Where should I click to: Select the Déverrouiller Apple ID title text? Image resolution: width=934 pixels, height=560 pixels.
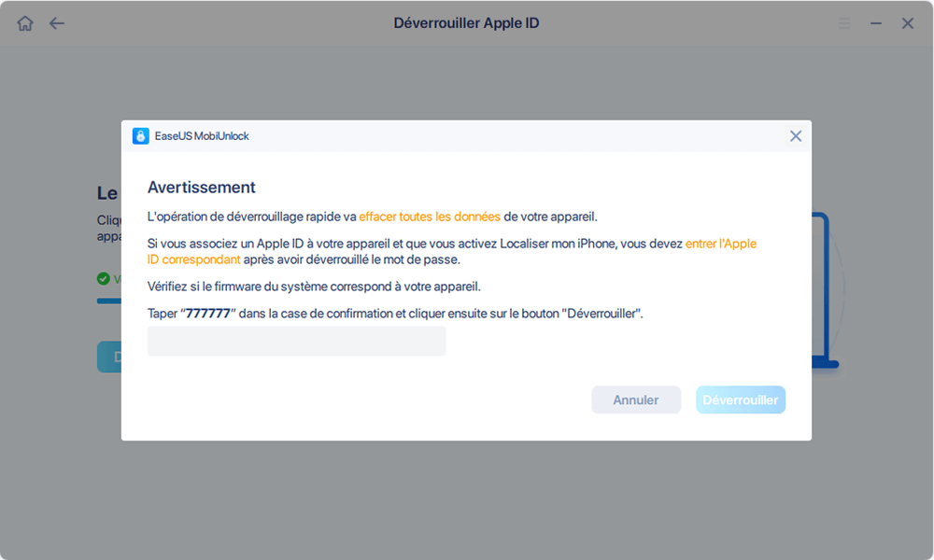tap(466, 21)
